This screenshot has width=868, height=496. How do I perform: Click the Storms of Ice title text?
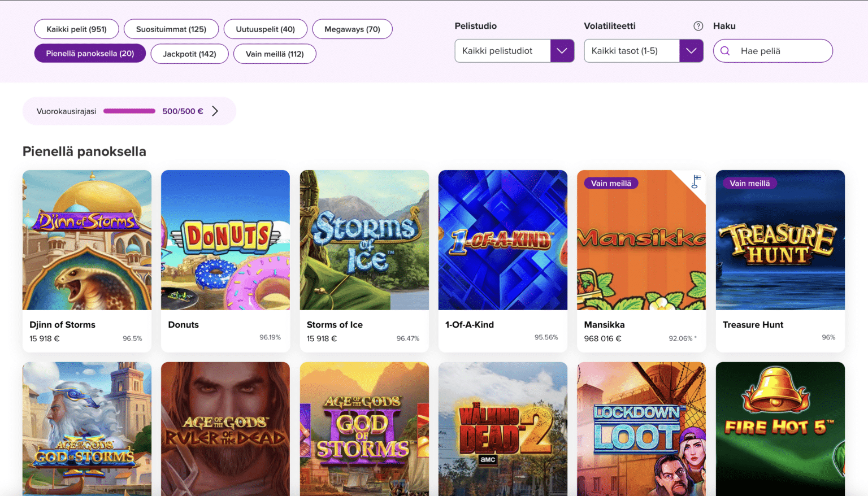pyautogui.click(x=335, y=325)
